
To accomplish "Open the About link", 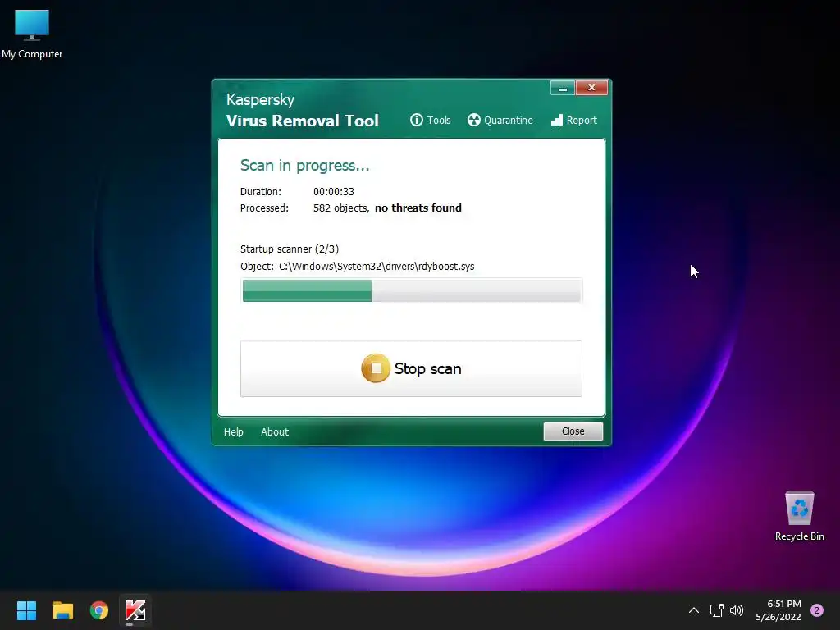I will tap(275, 431).
